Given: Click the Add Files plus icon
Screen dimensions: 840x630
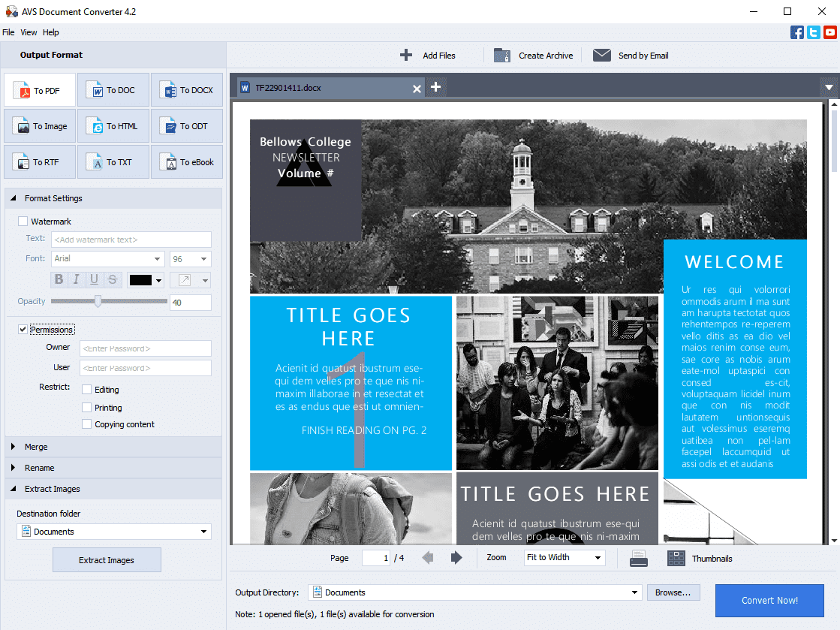Looking at the screenshot, I should click(406, 55).
